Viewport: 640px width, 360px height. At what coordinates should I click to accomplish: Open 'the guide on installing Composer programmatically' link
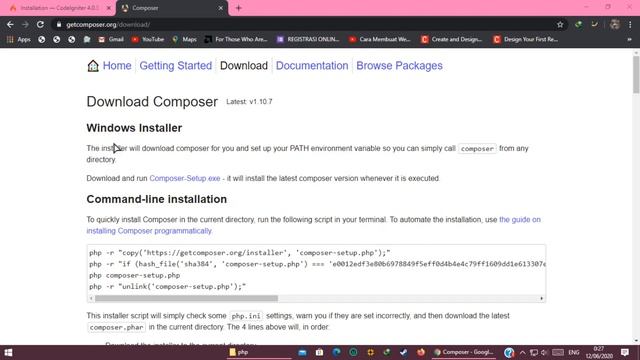coord(313,225)
